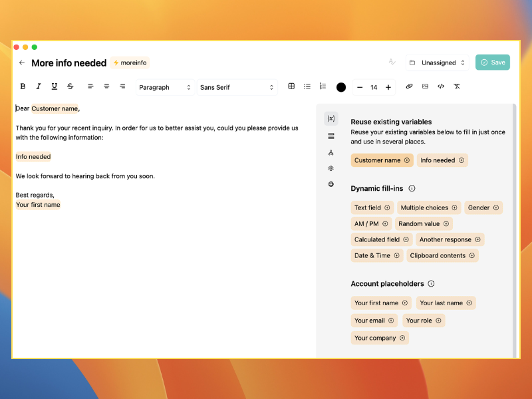Add a Text field fill-in
The width and height of the screenshot is (532, 399).
click(372, 207)
